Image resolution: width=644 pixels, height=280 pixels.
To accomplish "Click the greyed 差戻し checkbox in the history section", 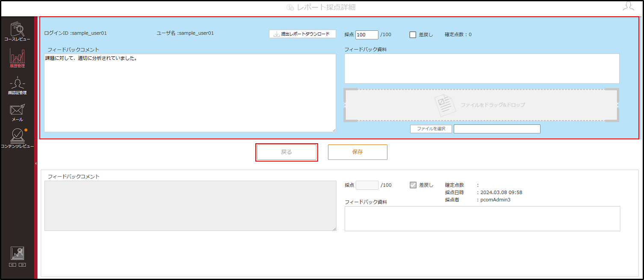I will [413, 185].
